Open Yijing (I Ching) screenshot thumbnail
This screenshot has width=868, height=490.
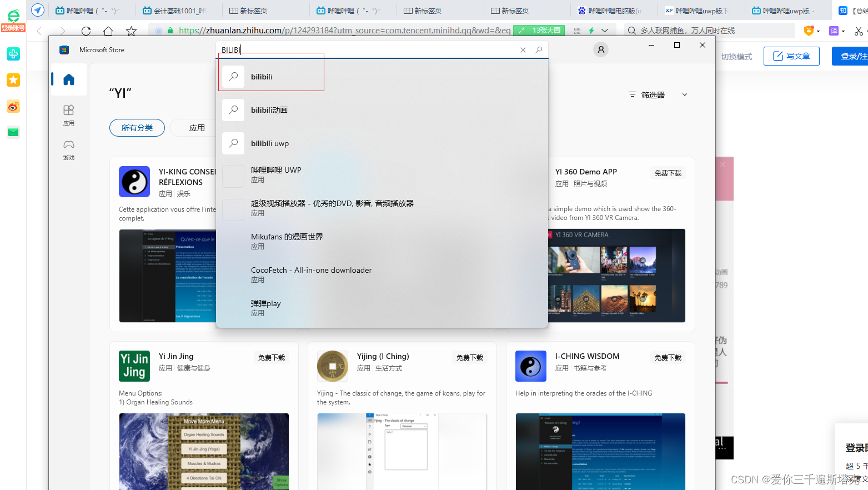[x=402, y=451]
